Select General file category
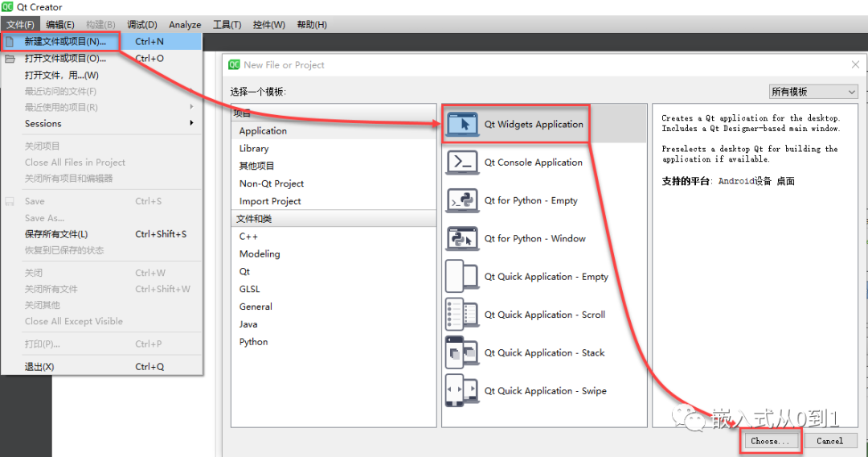868x457 pixels. [334, 307]
